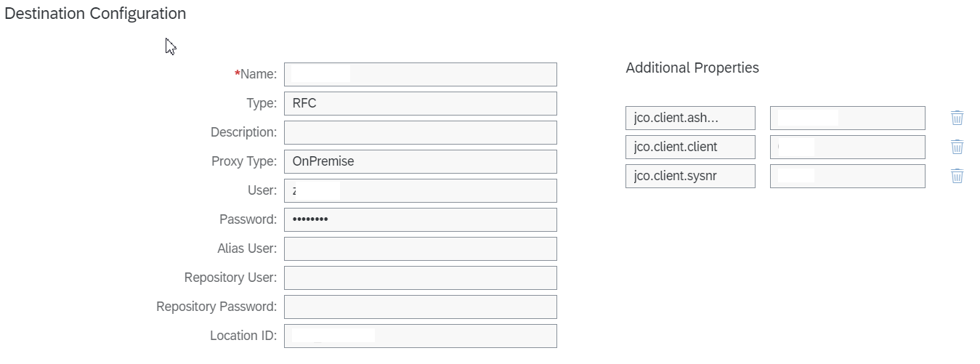
Task: Edit the jco.client.client value field
Action: click(x=847, y=147)
